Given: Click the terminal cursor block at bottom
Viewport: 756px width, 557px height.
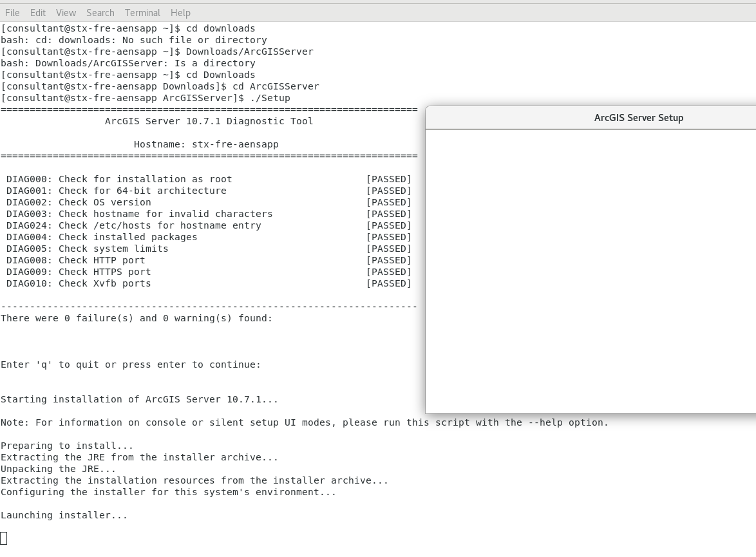Looking at the screenshot, I should (4, 538).
